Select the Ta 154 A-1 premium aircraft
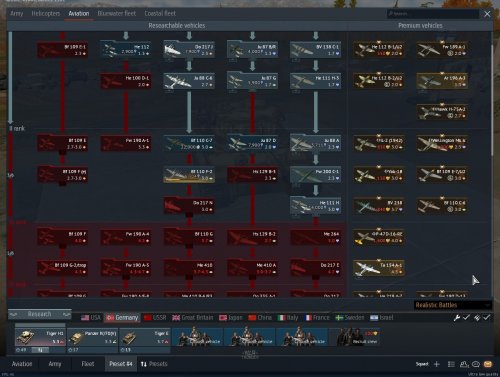This screenshot has height=377, width=500. click(379, 268)
